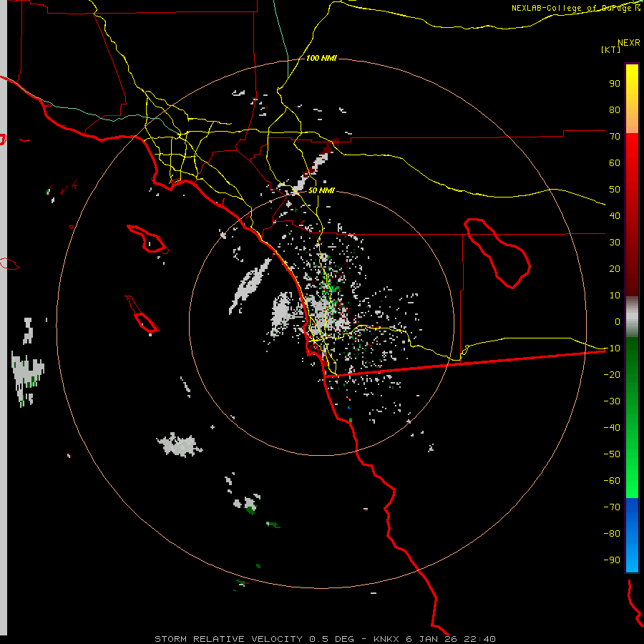Click the -90 scale label

click(612, 560)
